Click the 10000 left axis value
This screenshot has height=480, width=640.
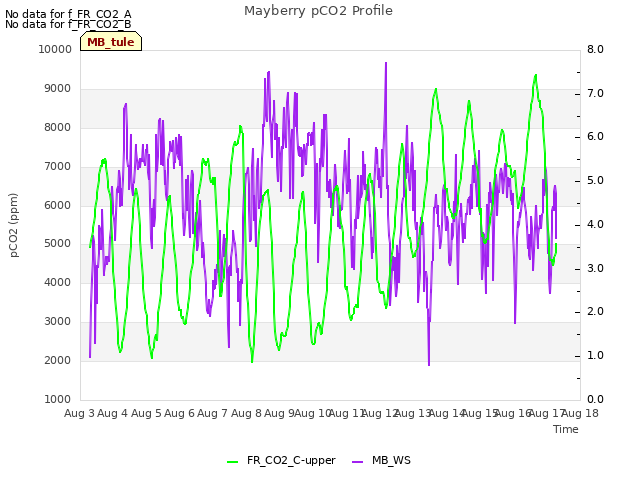tap(55, 49)
